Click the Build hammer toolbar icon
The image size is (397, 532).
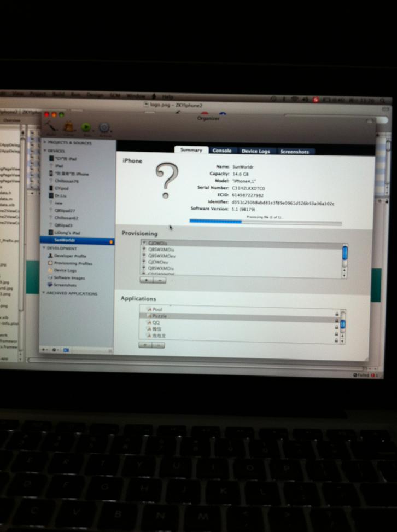[51, 127]
